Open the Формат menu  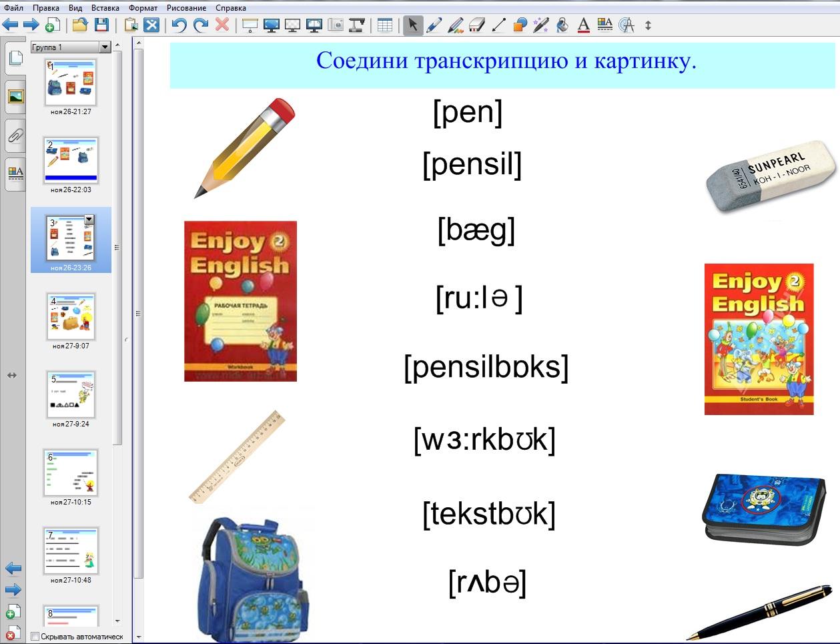[143, 8]
